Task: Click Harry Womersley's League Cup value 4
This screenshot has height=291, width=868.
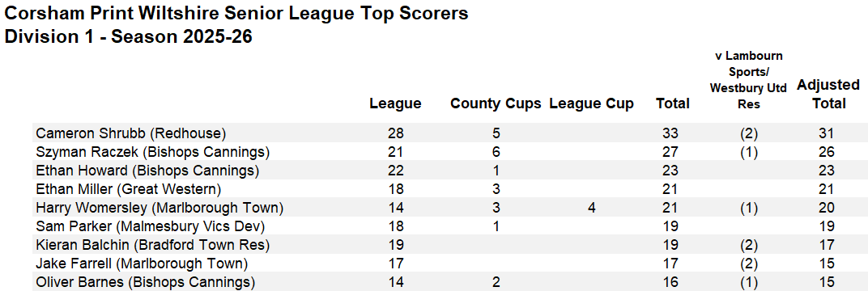Action: point(592,209)
